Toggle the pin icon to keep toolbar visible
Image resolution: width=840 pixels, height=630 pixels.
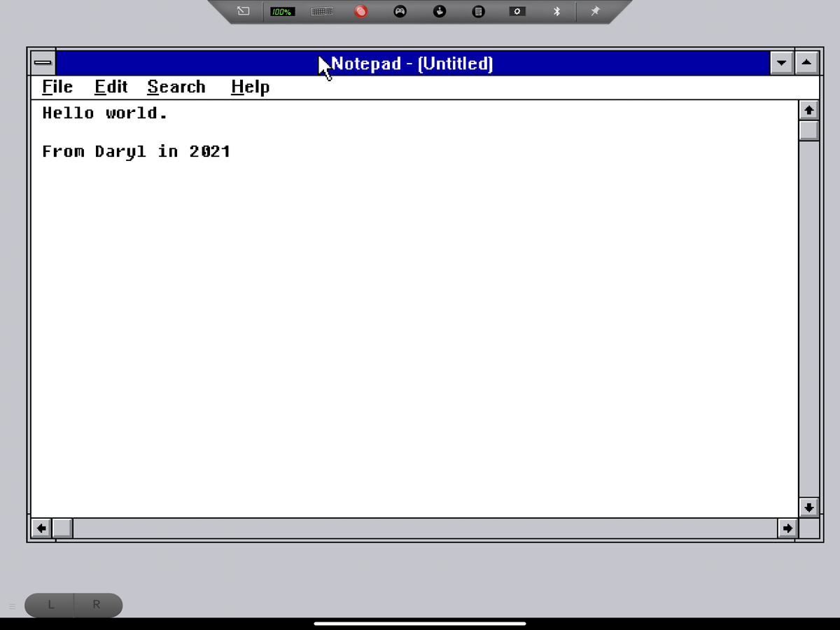[x=596, y=11]
